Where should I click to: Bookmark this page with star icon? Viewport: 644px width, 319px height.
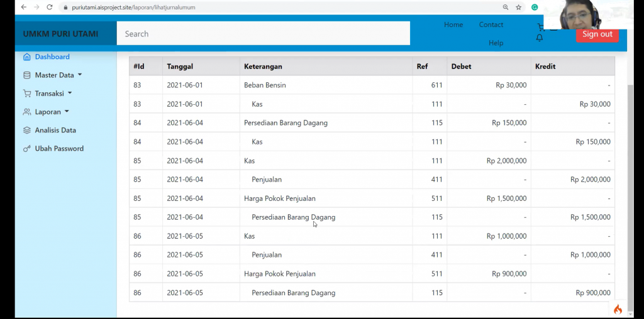point(519,7)
